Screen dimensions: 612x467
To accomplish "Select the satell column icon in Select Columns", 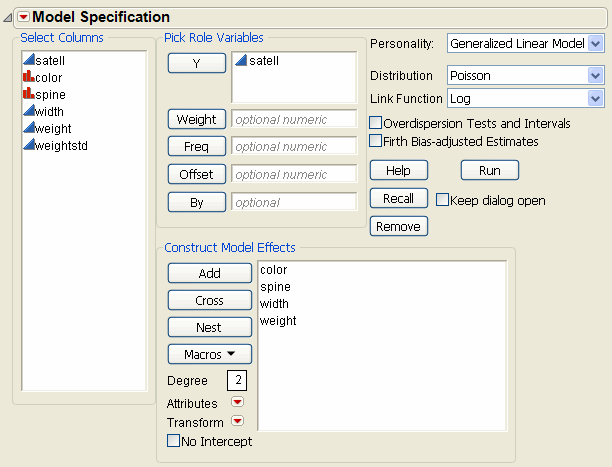I will click(x=28, y=60).
